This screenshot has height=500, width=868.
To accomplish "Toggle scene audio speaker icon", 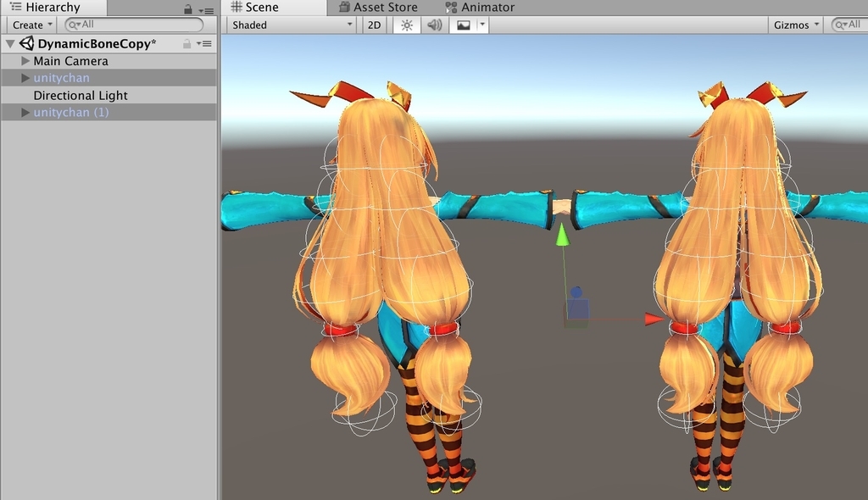I will click(x=435, y=25).
